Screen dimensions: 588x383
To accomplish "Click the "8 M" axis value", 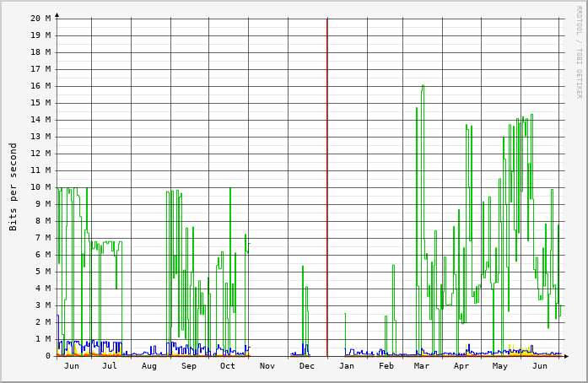I will click(x=43, y=221).
